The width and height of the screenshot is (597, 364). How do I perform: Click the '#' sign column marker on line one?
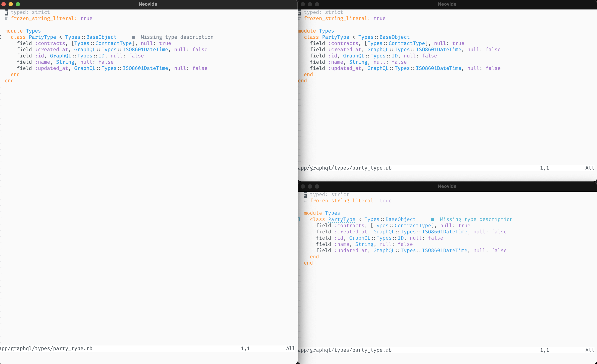[x=6, y=12]
